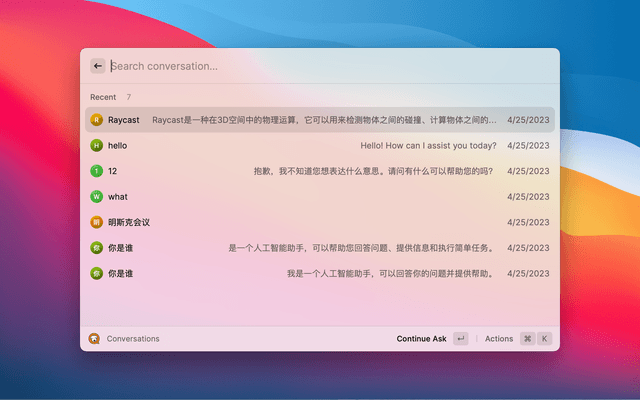Screen dimensions: 640x400
Task: Open the Raycast conversation about 3D物理运算
Action: coord(324,120)
